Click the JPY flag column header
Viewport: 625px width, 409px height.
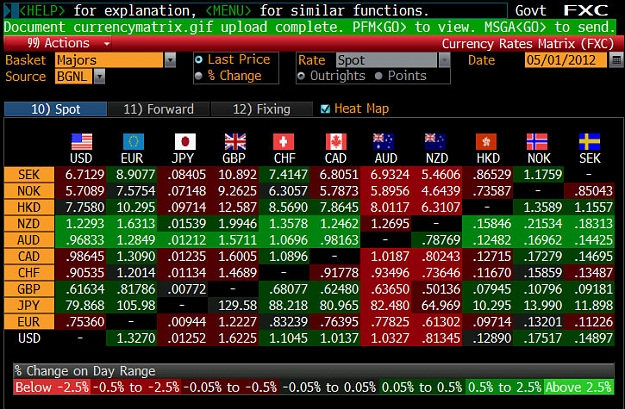(x=183, y=149)
